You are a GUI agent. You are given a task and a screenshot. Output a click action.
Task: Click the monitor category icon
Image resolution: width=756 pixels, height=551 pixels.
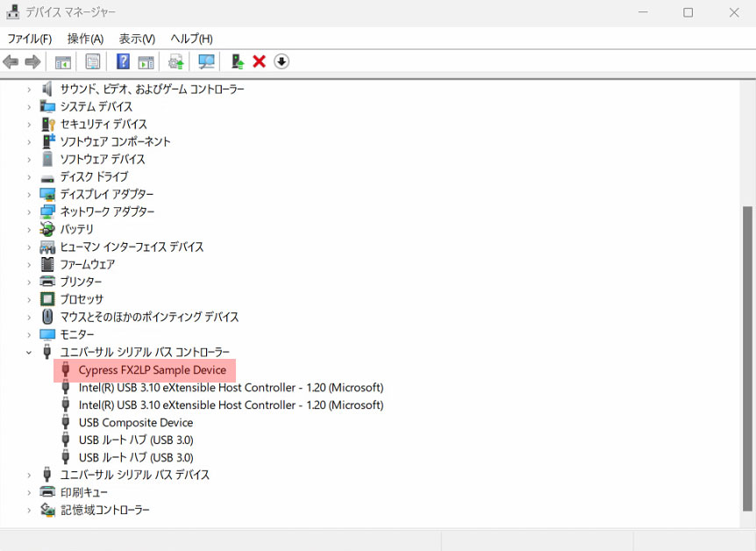click(47, 334)
